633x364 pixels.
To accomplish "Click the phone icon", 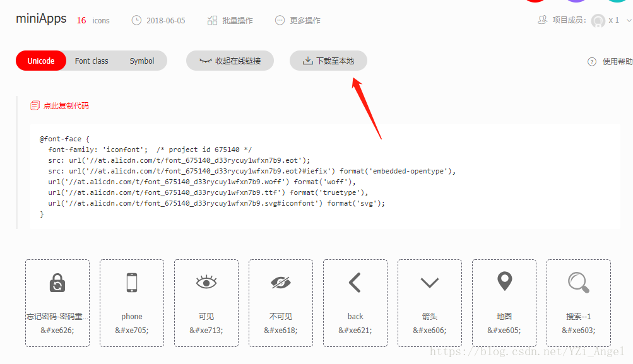I will coord(132,283).
